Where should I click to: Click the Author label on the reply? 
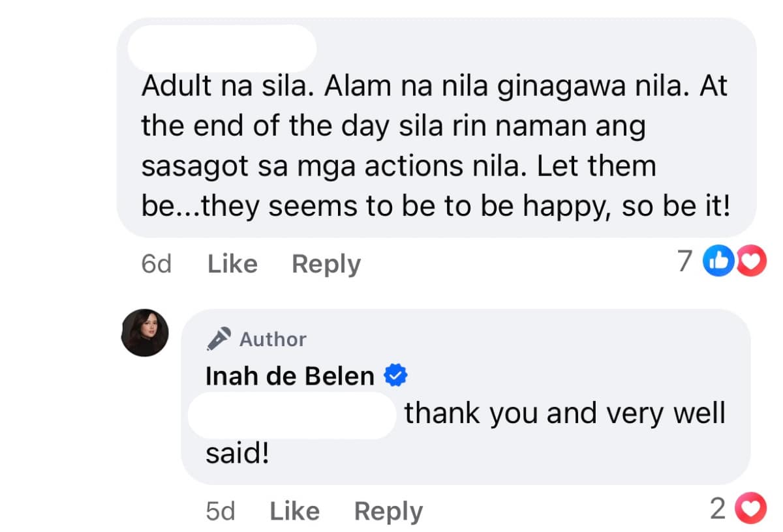pos(272,338)
